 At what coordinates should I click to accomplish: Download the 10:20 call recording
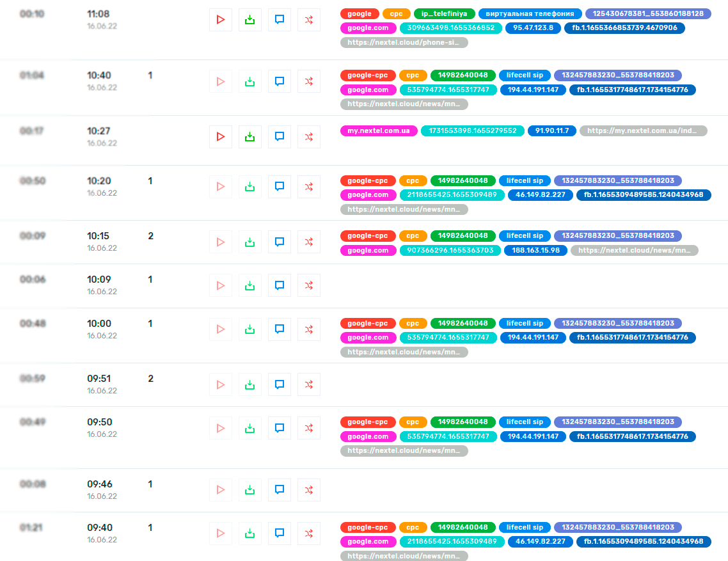click(x=249, y=187)
